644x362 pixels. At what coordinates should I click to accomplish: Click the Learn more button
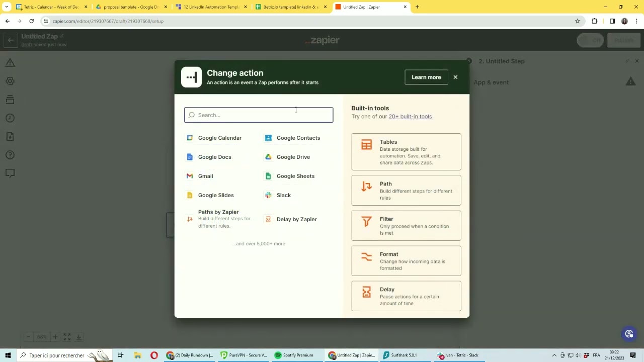(x=426, y=77)
